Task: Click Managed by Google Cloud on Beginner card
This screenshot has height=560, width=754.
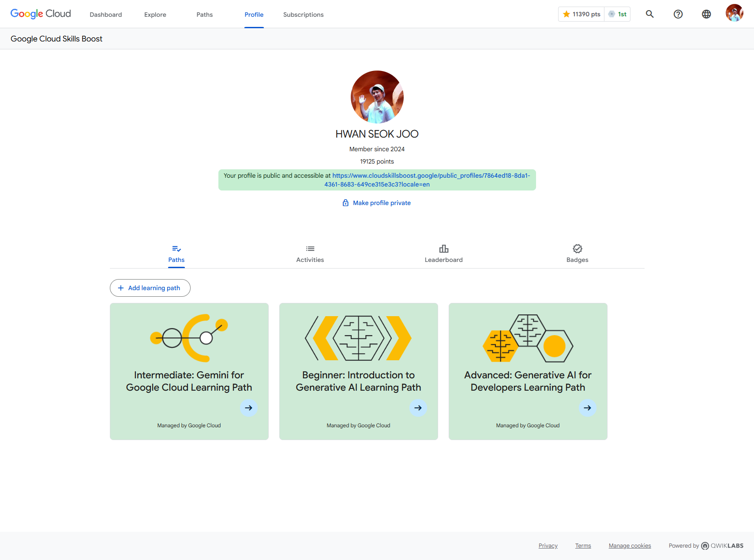Action: pos(359,426)
